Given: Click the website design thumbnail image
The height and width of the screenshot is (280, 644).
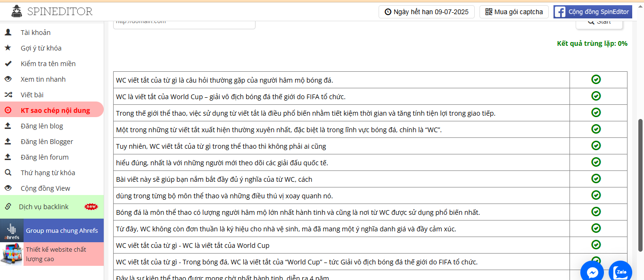Looking at the screenshot, I should (x=12, y=254).
